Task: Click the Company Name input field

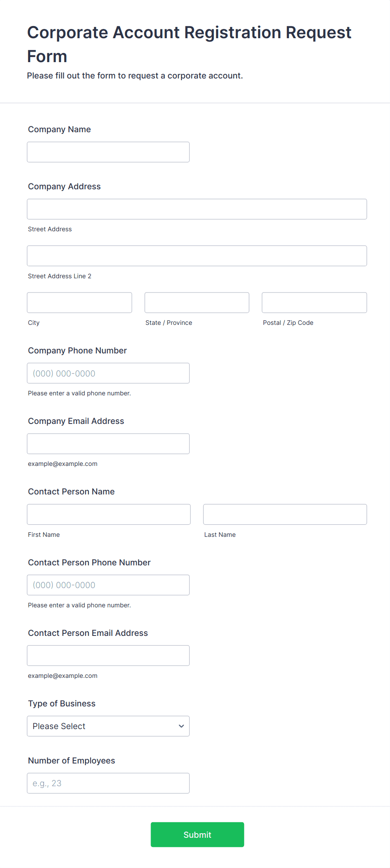Action: (x=108, y=152)
